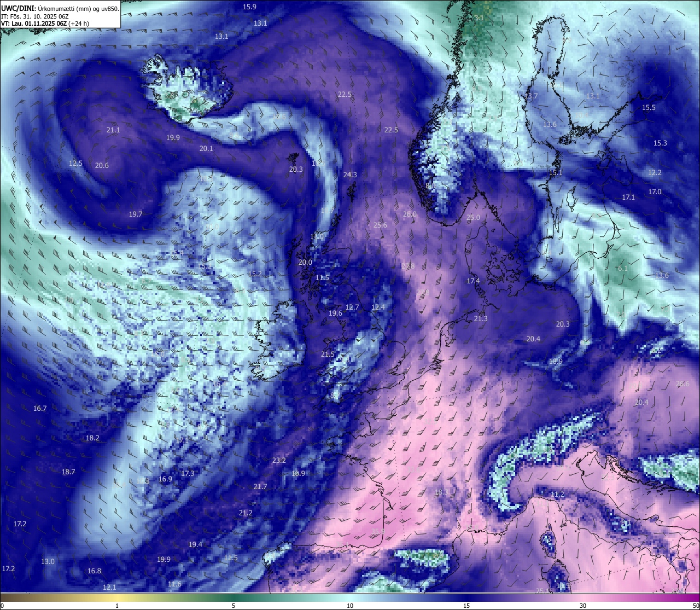The image size is (700, 610).
Task: Select the 23.2 value in the Bay of Biscay
Action: (x=279, y=461)
